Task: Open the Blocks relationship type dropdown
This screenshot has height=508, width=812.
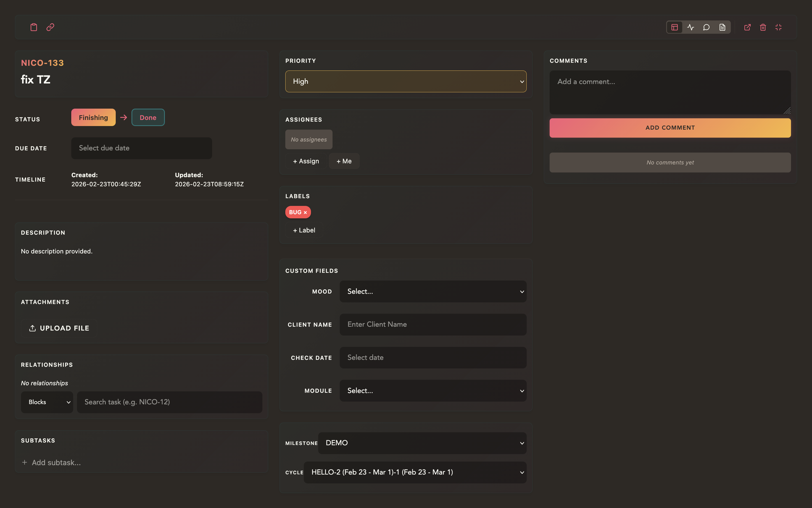Action: [x=47, y=402]
